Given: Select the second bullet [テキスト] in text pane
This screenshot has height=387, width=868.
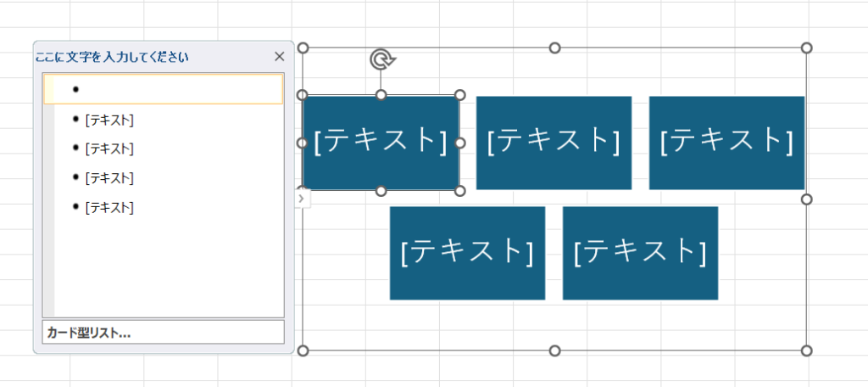Looking at the screenshot, I should (x=109, y=120).
